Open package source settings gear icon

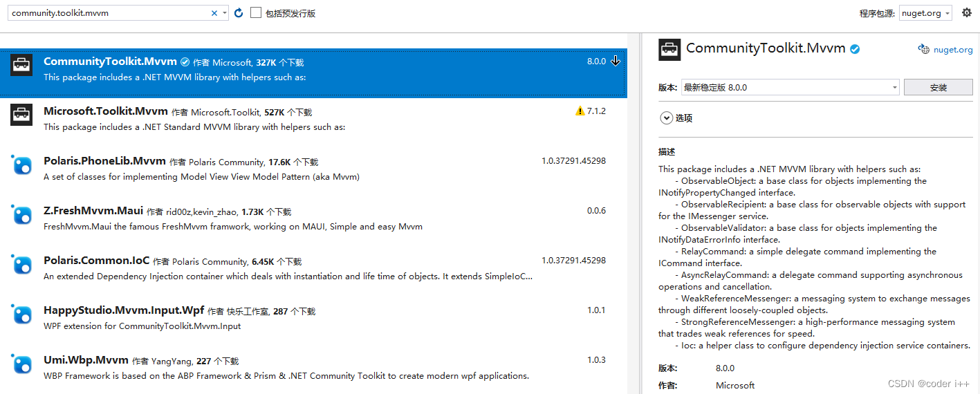(x=967, y=12)
